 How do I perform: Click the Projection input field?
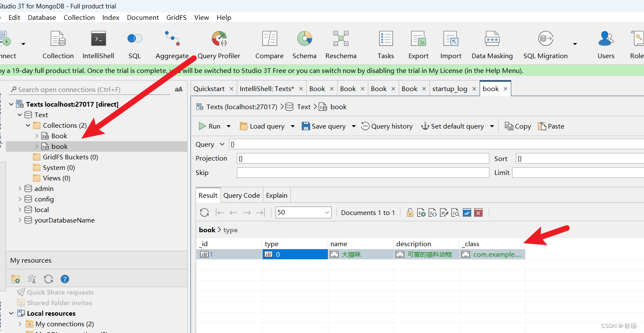tap(363, 158)
